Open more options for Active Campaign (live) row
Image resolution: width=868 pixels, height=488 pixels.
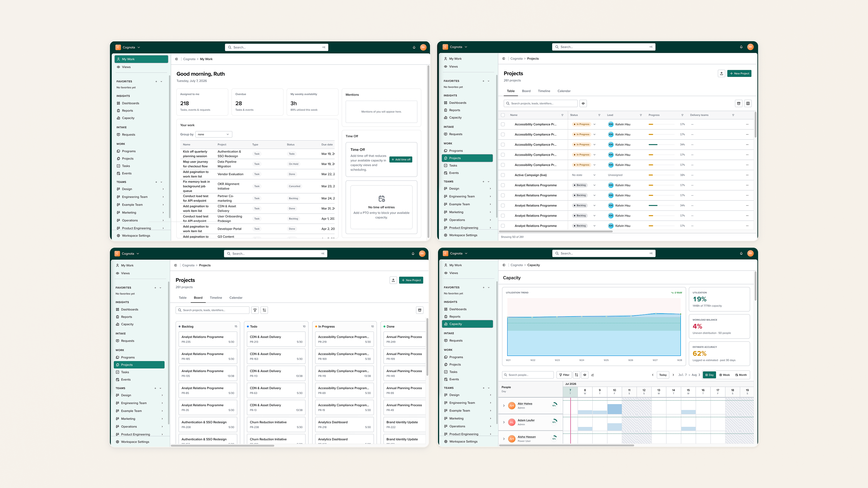[x=747, y=175]
